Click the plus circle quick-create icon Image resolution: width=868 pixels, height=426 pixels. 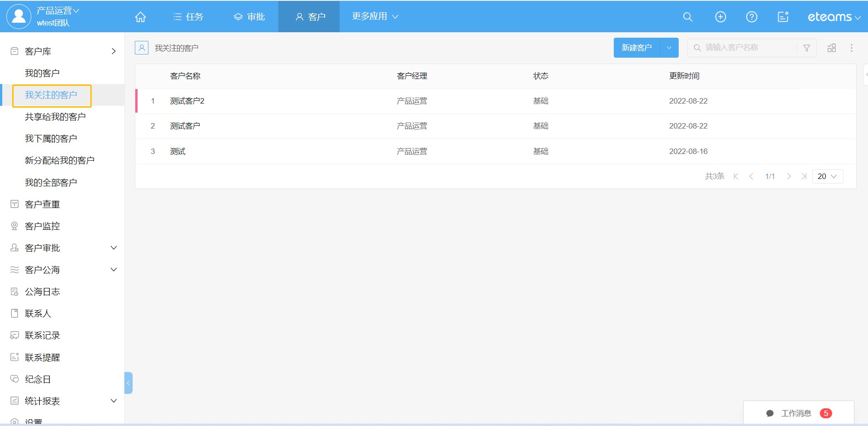[720, 17]
